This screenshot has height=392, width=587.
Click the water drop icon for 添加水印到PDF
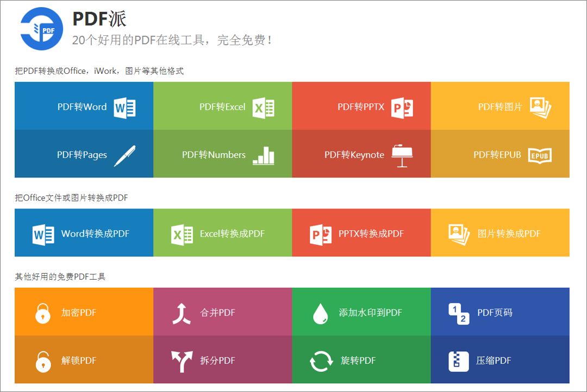tap(321, 313)
